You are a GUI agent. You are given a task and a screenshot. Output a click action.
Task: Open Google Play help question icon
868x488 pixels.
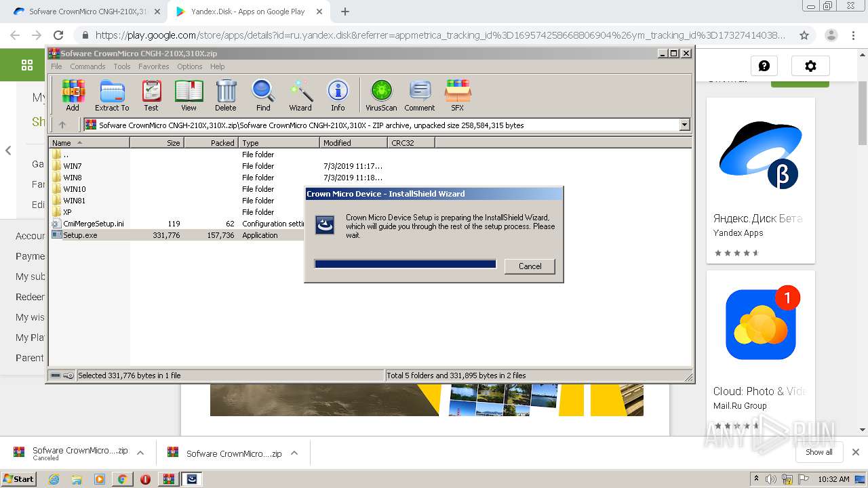coord(764,66)
